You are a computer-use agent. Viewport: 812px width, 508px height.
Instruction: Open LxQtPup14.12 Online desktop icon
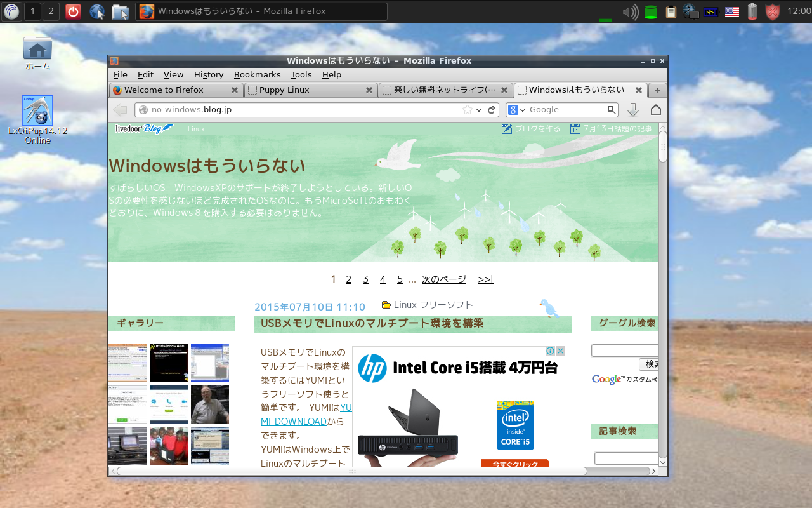(37, 120)
